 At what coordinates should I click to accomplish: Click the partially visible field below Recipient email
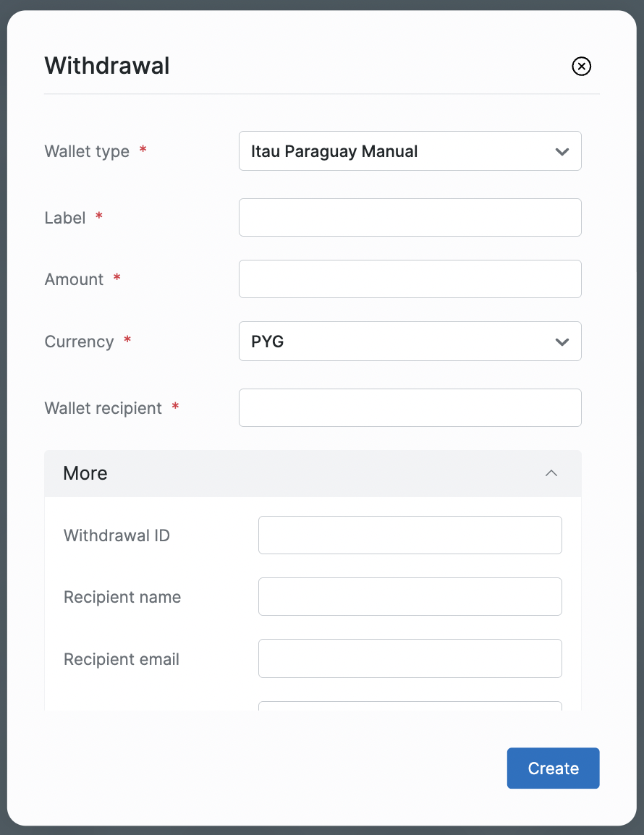click(x=410, y=705)
